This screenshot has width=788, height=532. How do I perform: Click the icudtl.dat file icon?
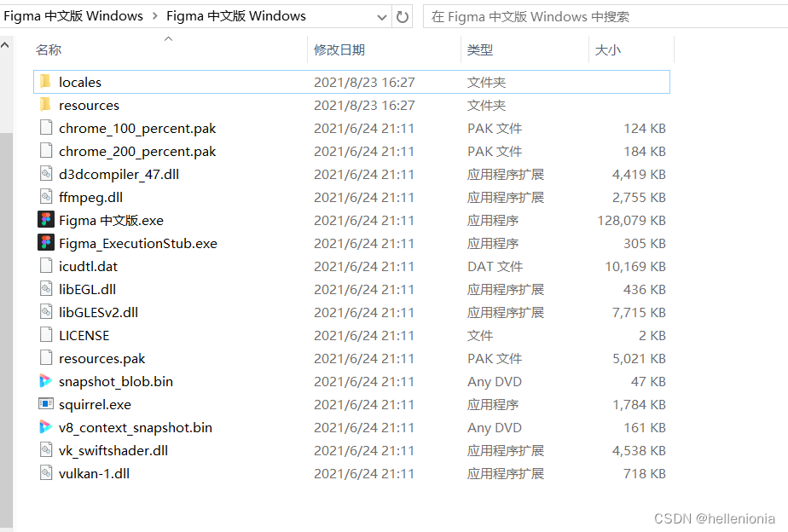46,266
